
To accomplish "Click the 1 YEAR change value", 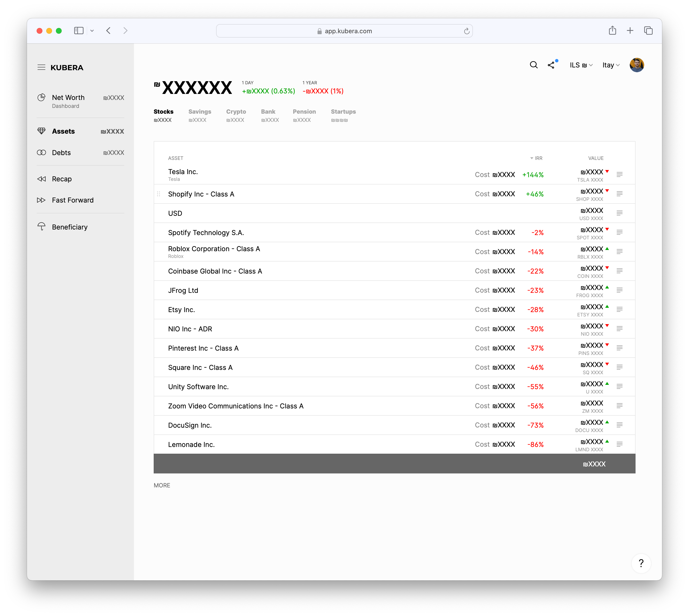I will point(323,91).
